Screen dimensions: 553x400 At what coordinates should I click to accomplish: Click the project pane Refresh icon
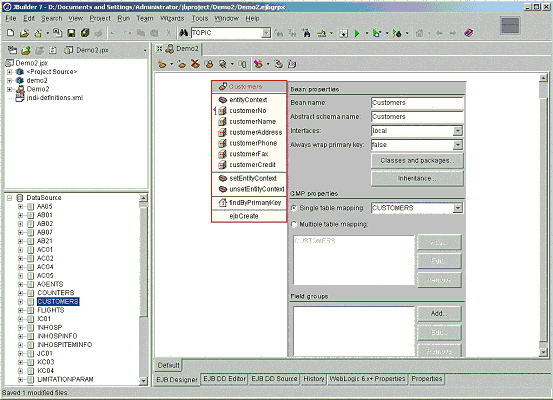coord(53,50)
